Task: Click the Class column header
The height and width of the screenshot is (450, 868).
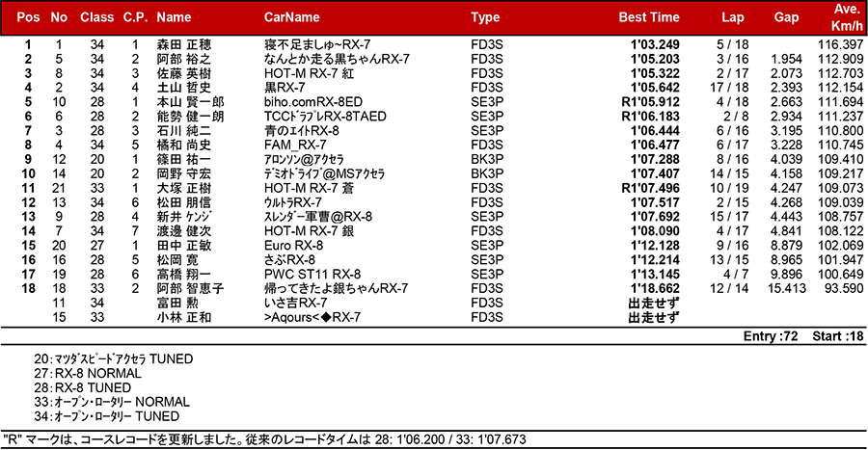Action: click(x=97, y=18)
